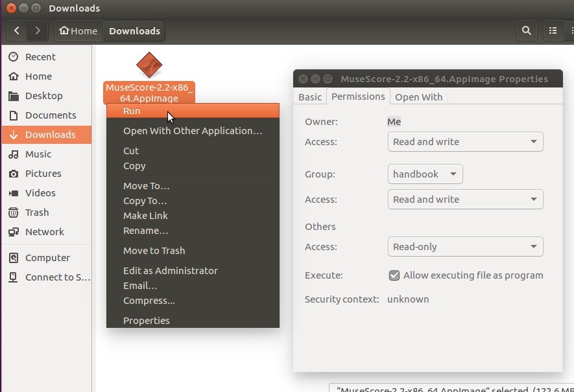Viewport: 574px width, 392px height.
Task: Open Music in the sidebar
Action: click(39, 154)
